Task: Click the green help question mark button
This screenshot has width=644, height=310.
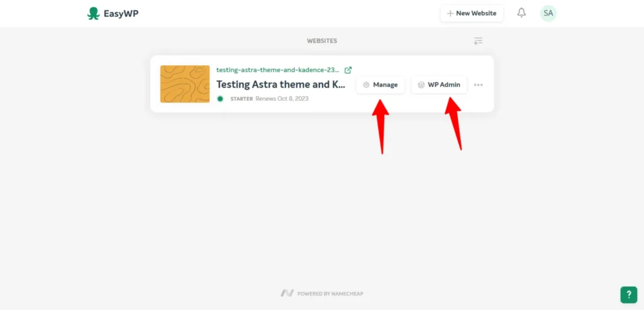Action: pos(628,294)
